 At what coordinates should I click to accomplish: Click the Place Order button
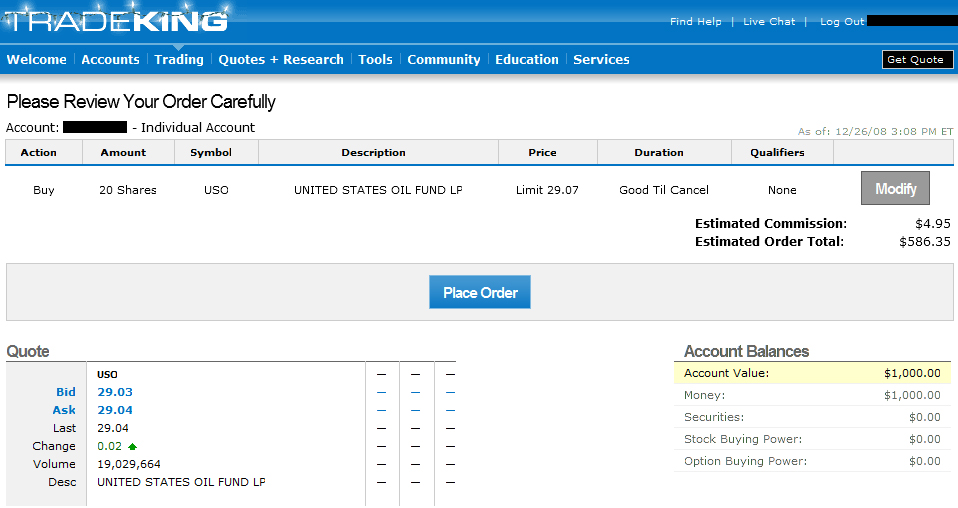(480, 292)
